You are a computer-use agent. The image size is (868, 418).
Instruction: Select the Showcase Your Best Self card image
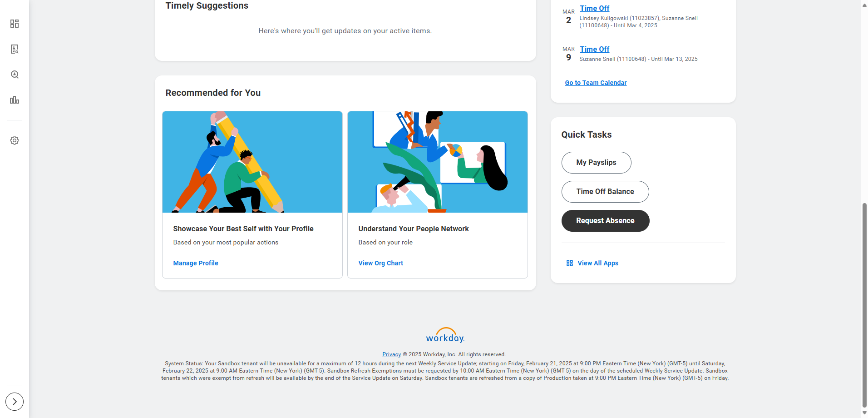(x=252, y=162)
